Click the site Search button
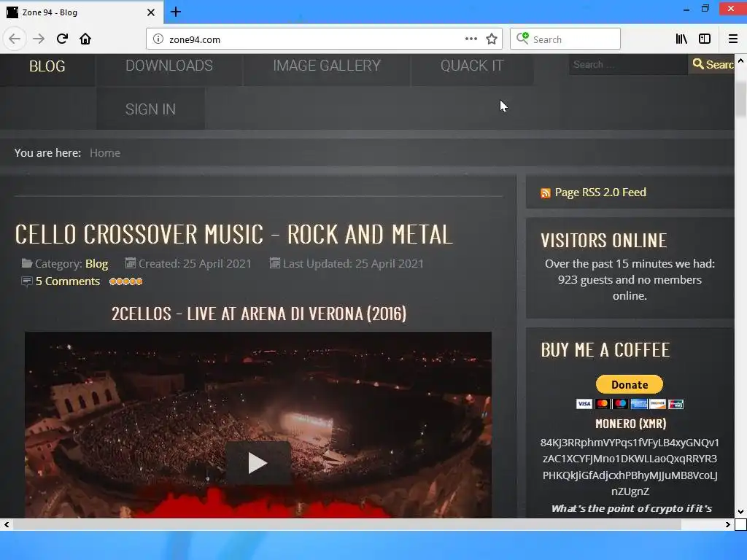Screen dimensions: 747x560 tap(712, 64)
